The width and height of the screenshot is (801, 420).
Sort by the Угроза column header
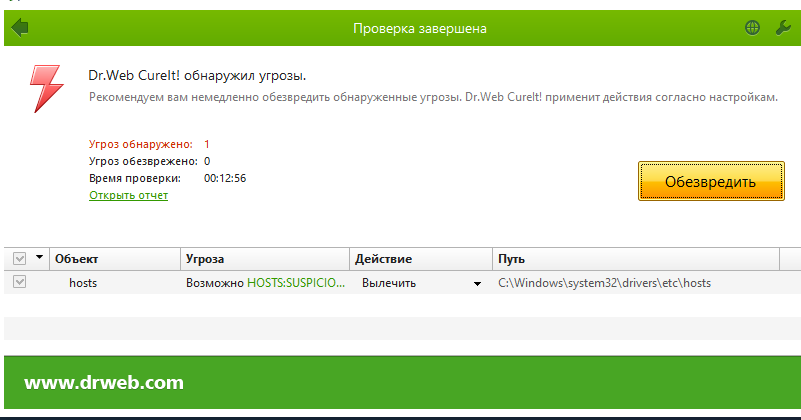coord(265,259)
